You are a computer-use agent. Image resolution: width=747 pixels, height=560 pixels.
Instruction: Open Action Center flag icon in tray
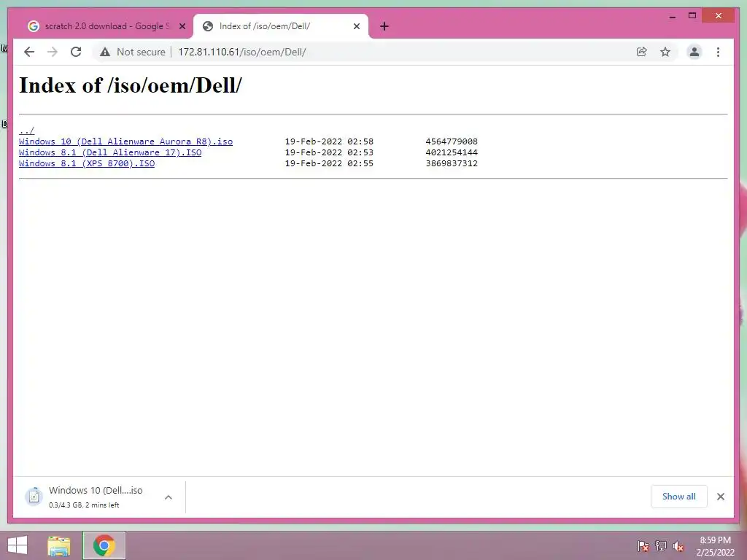tap(643, 545)
